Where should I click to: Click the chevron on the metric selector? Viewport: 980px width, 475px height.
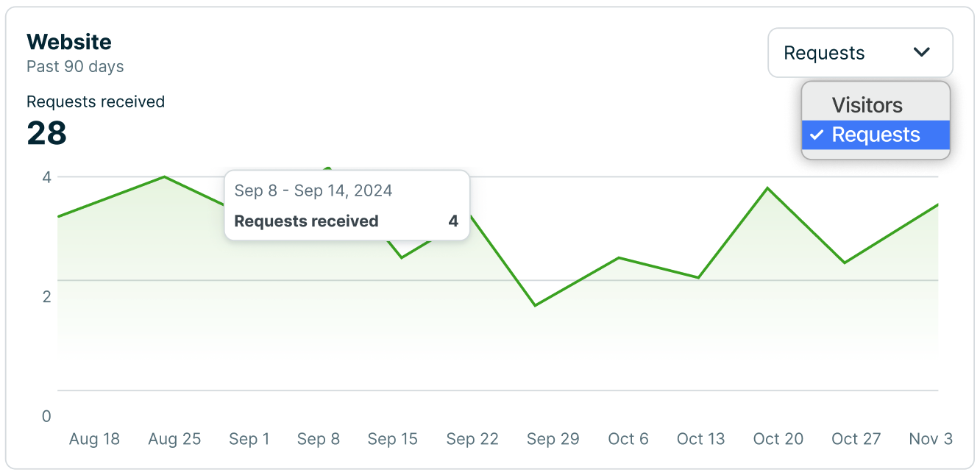pyautogui.click(x=921, y=52)
